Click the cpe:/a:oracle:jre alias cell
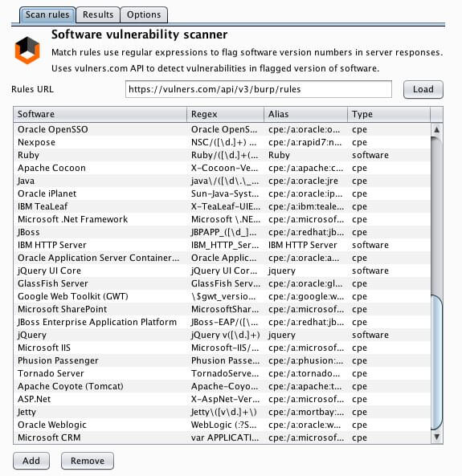The image size is (462, 476). coord(306,181)
